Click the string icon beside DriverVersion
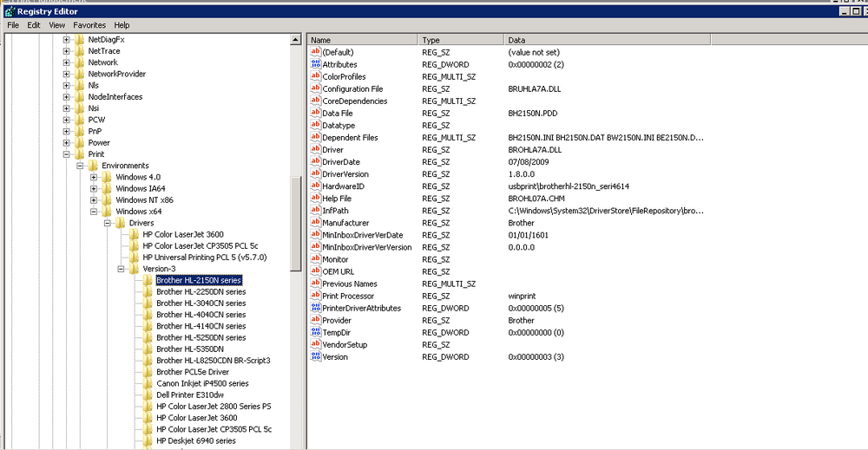 (x=316, y=173)
